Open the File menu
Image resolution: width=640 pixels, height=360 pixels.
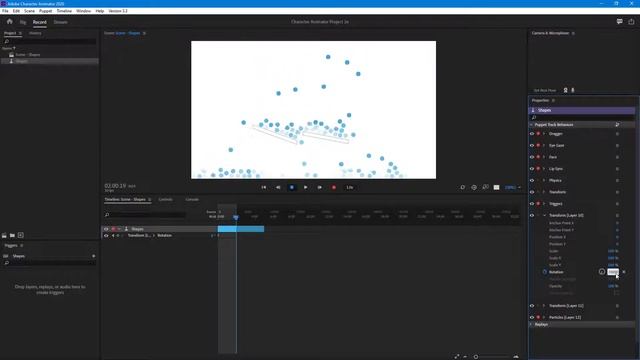tap(5, 11)
